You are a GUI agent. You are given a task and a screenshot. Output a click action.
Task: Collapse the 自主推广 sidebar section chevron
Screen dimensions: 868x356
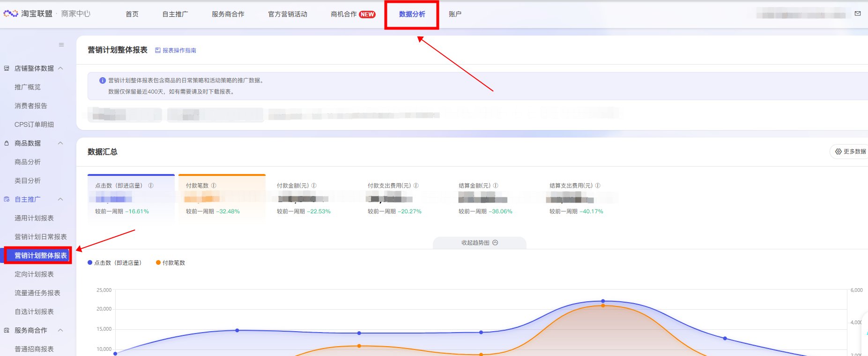click(x=60, y=199)
